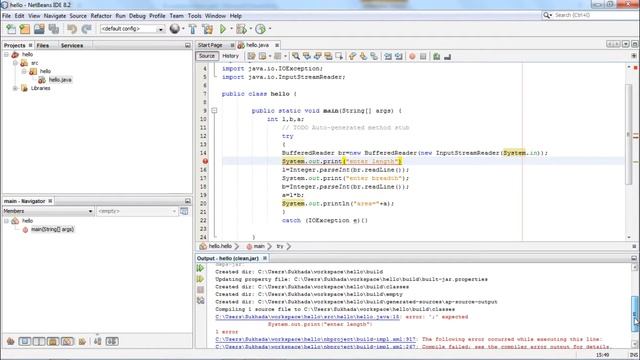Click the Comment lines icon in editor toolbar
Image resolution: width=640 pixels, height=360 pixels.
click(436, 56)
